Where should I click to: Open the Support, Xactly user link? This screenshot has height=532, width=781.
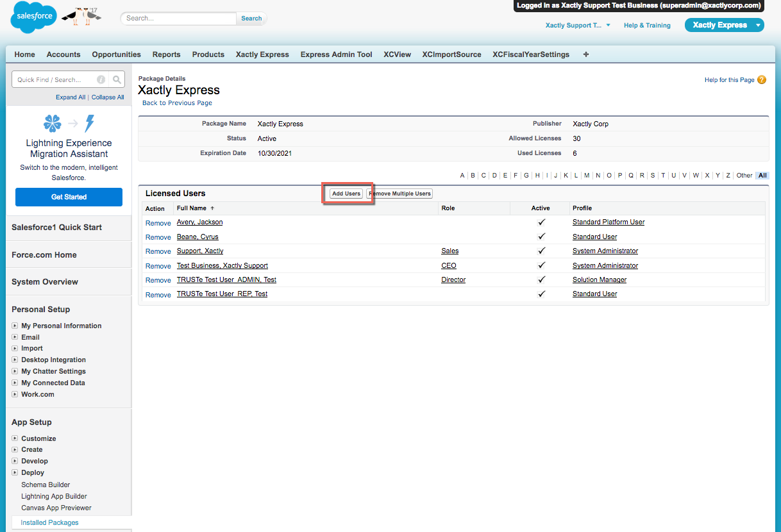click(x=200, y=251)
